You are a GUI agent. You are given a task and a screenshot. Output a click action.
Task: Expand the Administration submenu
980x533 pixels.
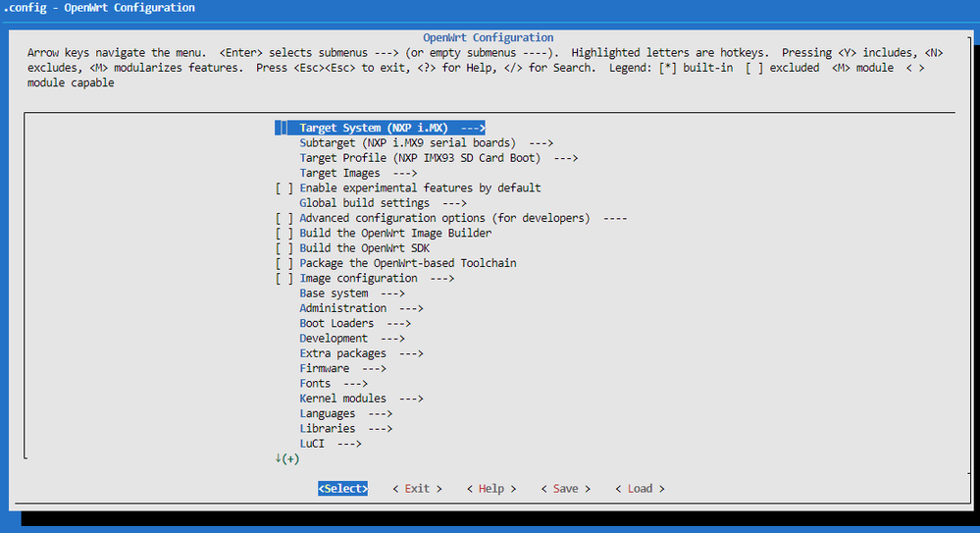click(x=361, y=308)
